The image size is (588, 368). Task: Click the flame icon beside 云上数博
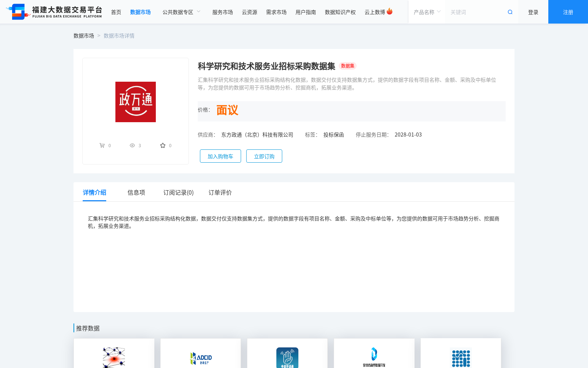[390, 11]
